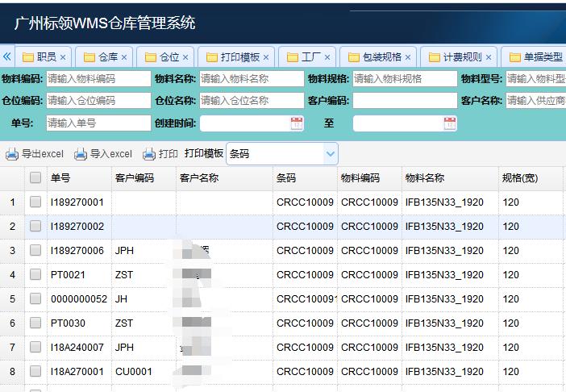566x392 pixels.
Task: Click the 仓位名称 input box
Action: tap(251, 101)
